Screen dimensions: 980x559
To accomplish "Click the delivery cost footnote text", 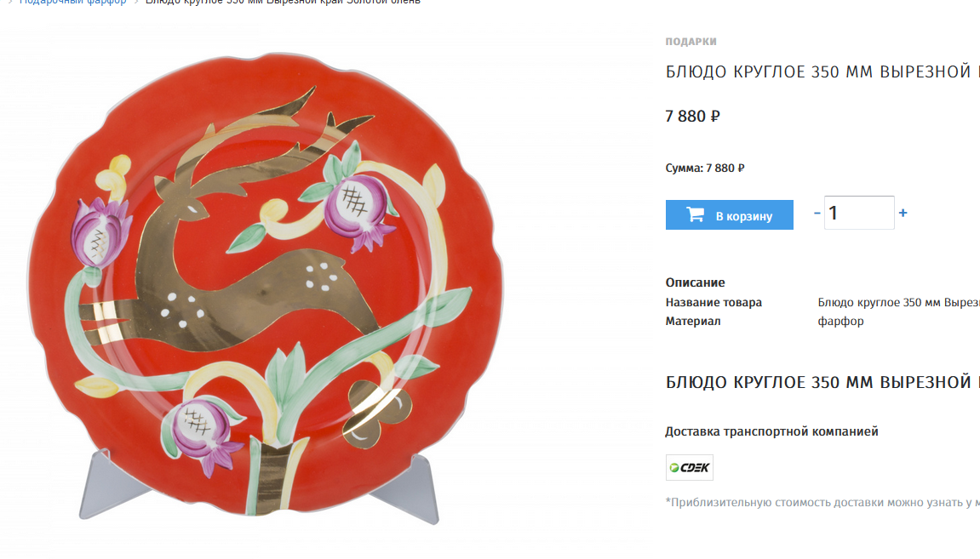I will [822, 502].
